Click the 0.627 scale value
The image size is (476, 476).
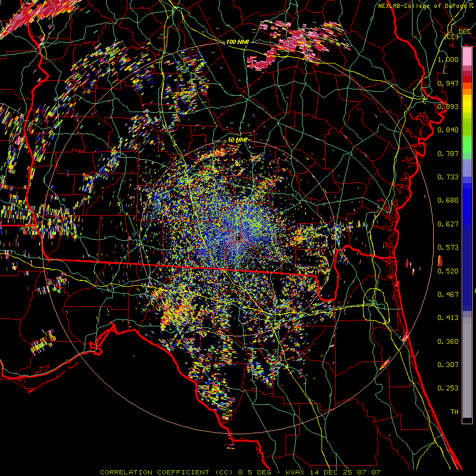click(448, 224)
